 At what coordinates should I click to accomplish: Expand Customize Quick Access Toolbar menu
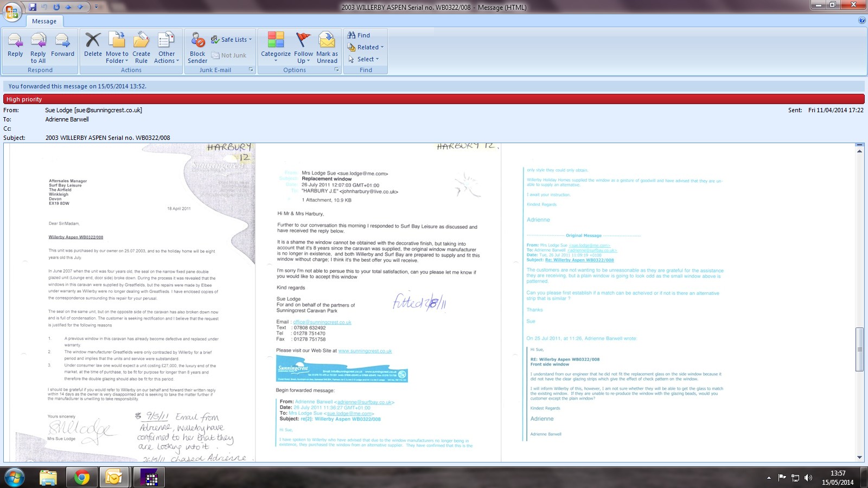(x=96, y=7)
